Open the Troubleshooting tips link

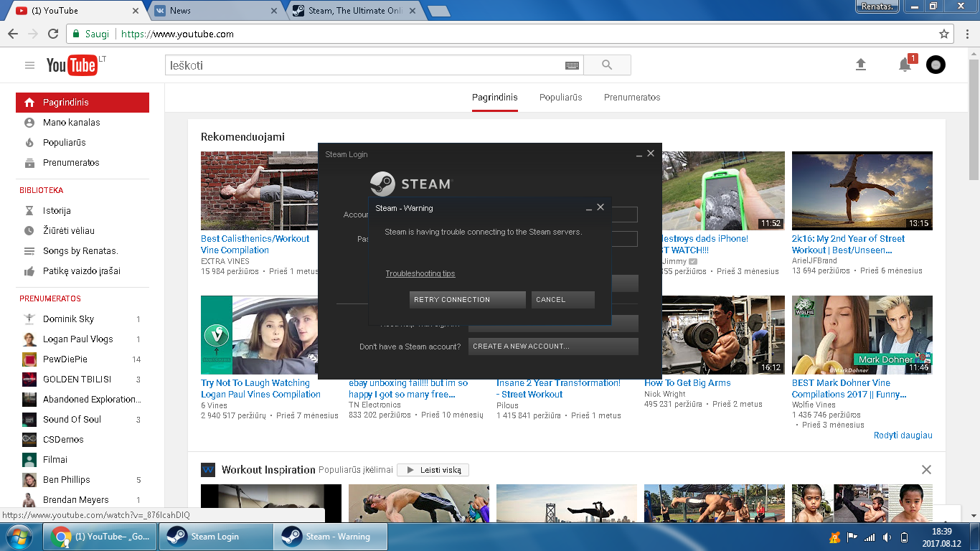click(420, 273)
